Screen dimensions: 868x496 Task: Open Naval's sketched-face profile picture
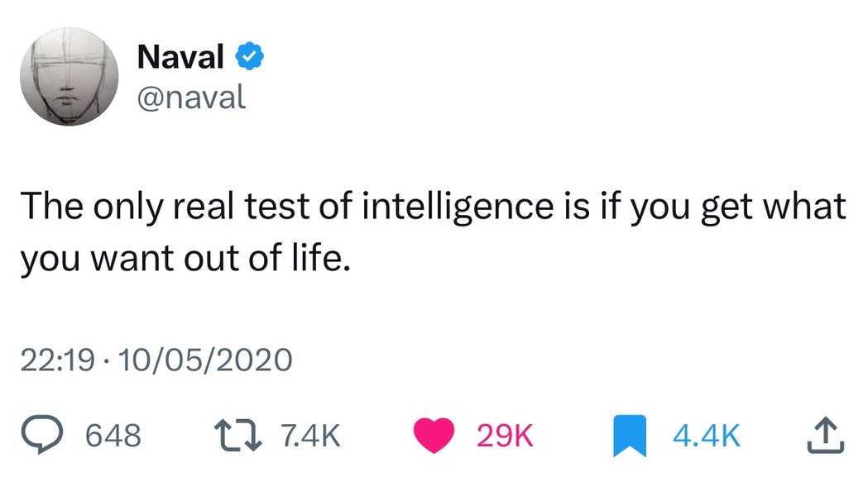coord(70,76)
